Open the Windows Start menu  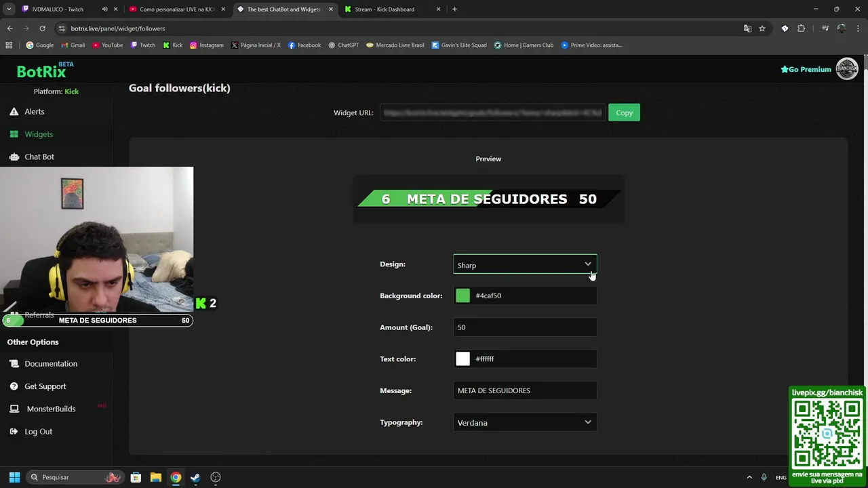[x=14, y=477]
